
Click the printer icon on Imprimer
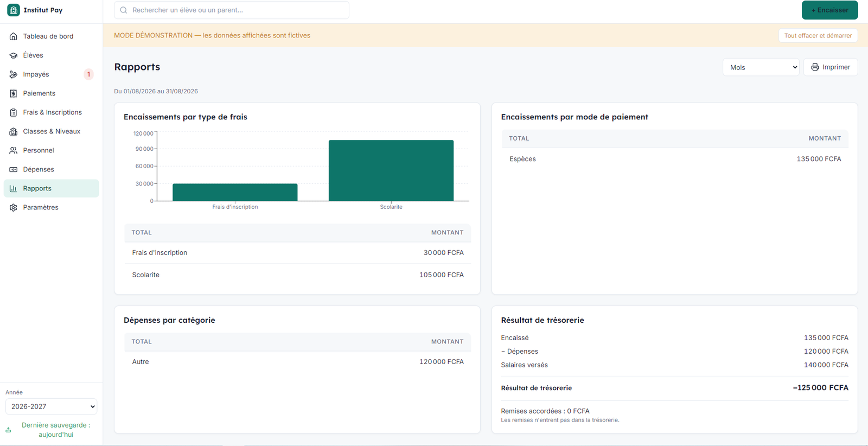815,67
